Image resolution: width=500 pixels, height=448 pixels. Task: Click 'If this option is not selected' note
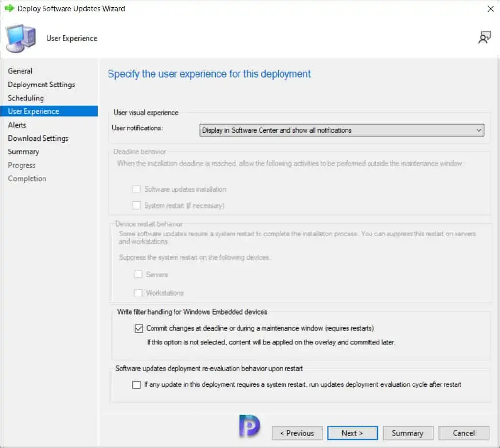point(271,342)
